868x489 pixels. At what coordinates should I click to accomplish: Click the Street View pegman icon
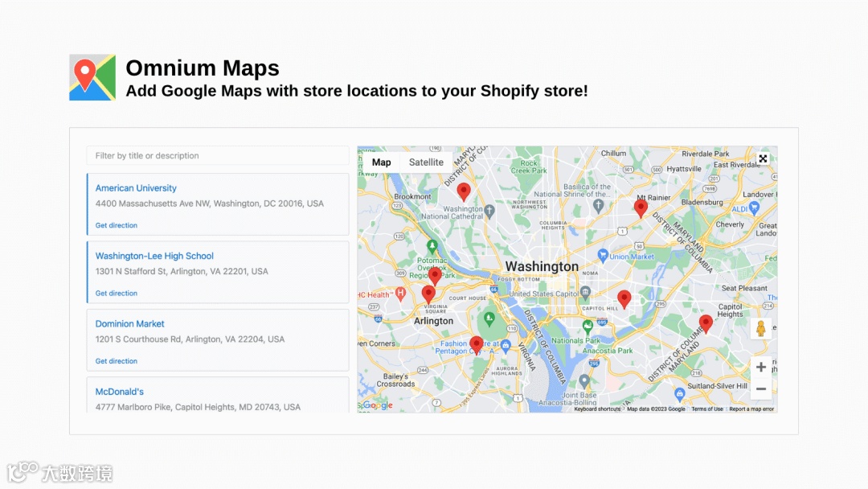click(761, 328)
